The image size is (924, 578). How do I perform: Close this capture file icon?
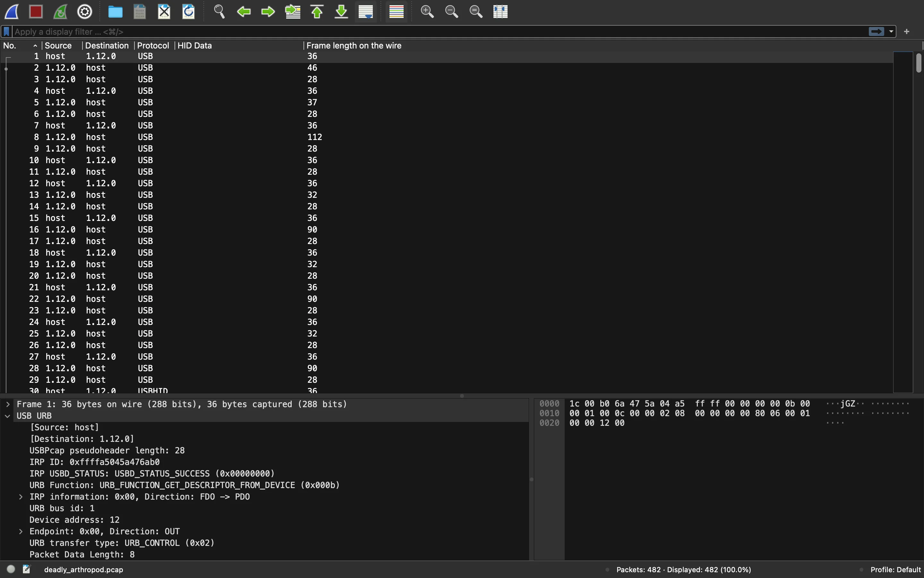[x=164, y=12]
